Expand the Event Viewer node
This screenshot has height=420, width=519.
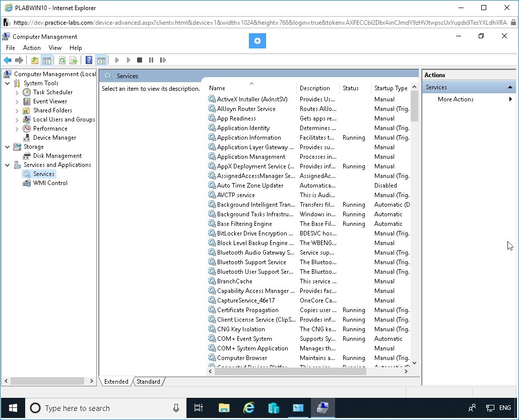(17, 101)
